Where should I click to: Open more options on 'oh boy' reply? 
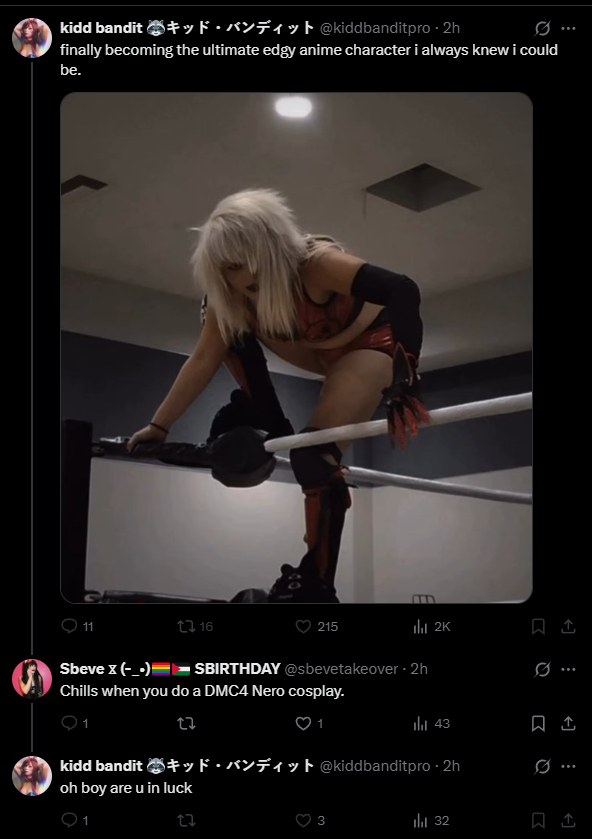pos(568,766)
